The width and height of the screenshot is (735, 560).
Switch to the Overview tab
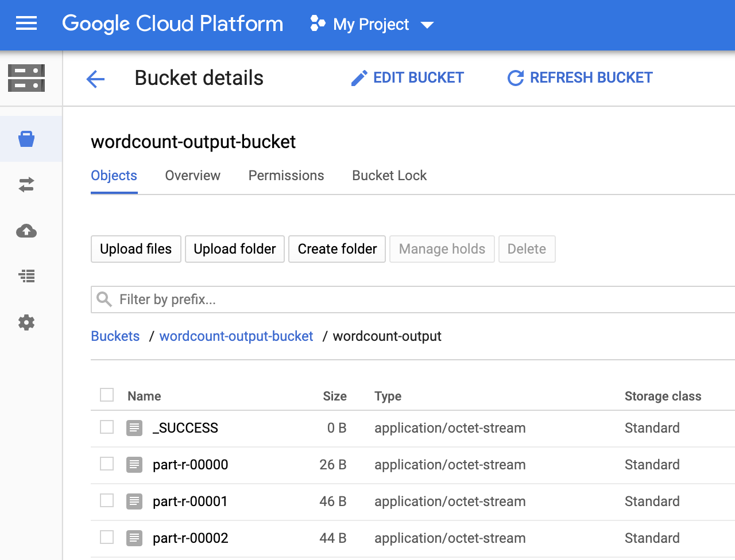tap(192, 176)
